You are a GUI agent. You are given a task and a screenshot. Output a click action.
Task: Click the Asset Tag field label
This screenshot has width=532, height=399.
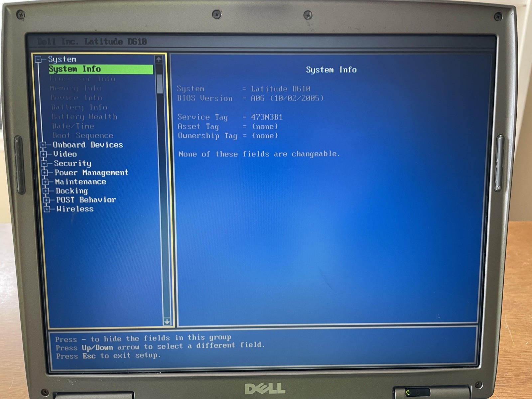pos(198,127)
